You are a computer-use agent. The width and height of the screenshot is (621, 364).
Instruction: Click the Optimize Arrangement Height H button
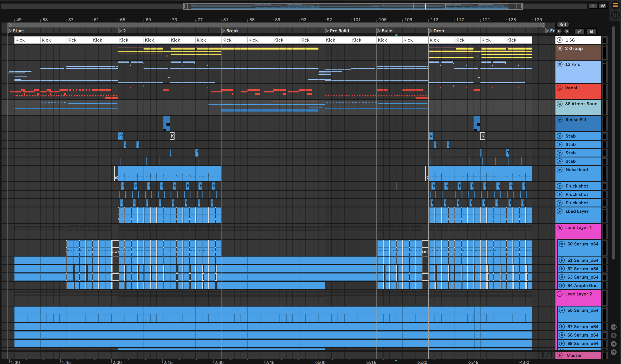593,6
